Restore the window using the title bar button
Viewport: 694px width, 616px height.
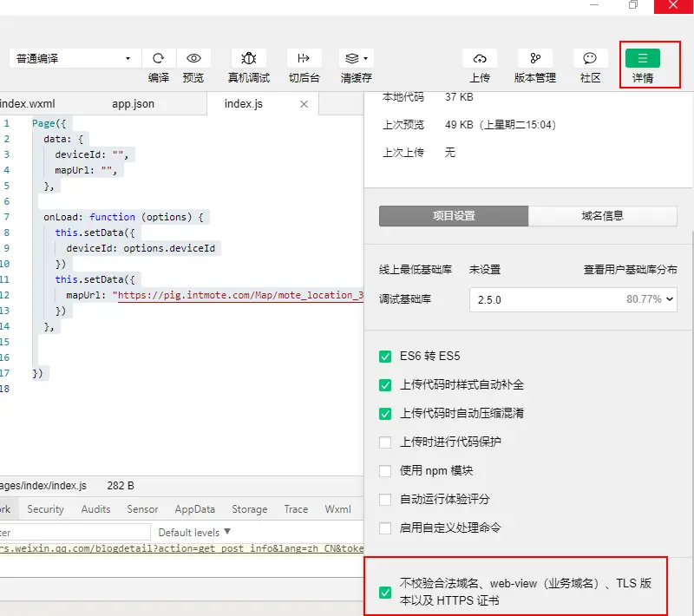point(633,5)
